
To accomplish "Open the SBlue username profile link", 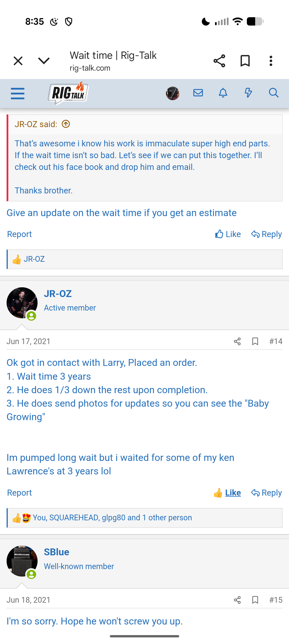I will click(56, 552).
